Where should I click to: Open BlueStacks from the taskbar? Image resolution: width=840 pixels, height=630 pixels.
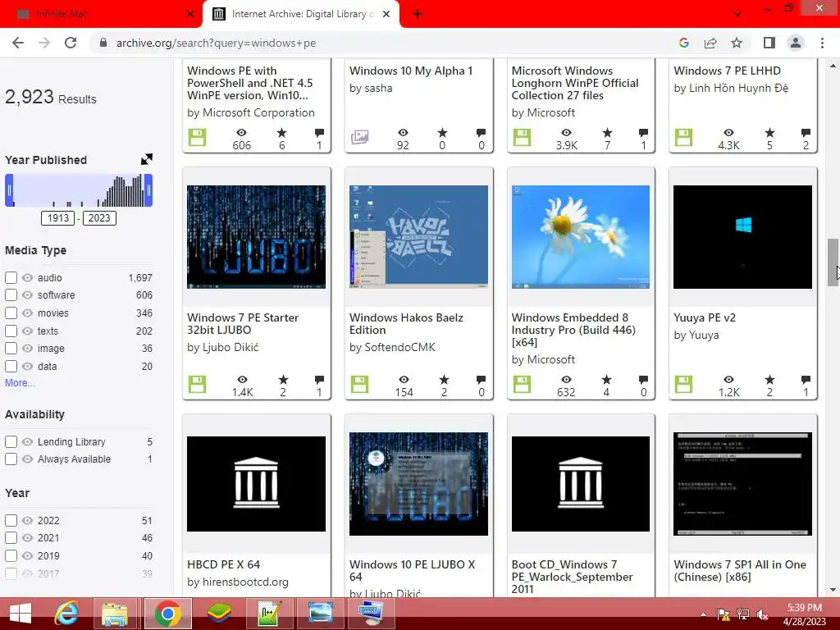tap(220, 614)
